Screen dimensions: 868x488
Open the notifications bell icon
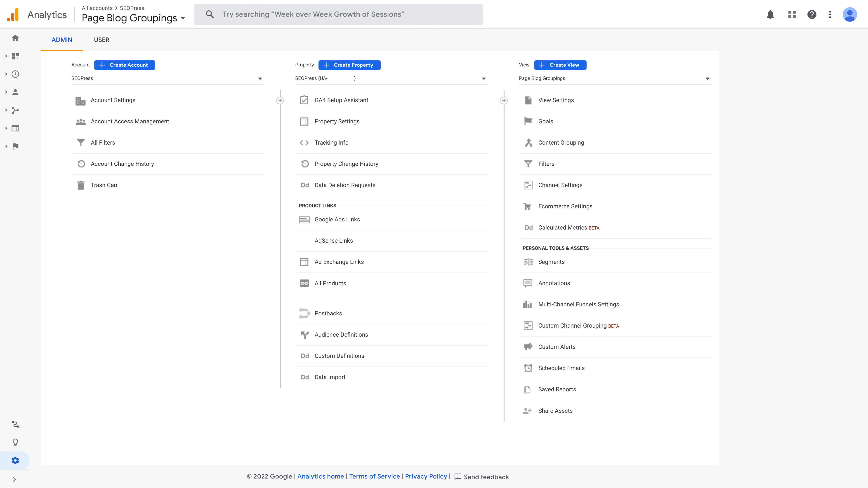[x=770, y=14]
